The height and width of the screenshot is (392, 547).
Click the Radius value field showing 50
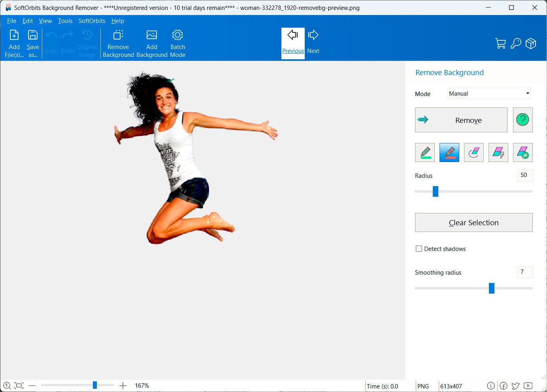point(525,175)
